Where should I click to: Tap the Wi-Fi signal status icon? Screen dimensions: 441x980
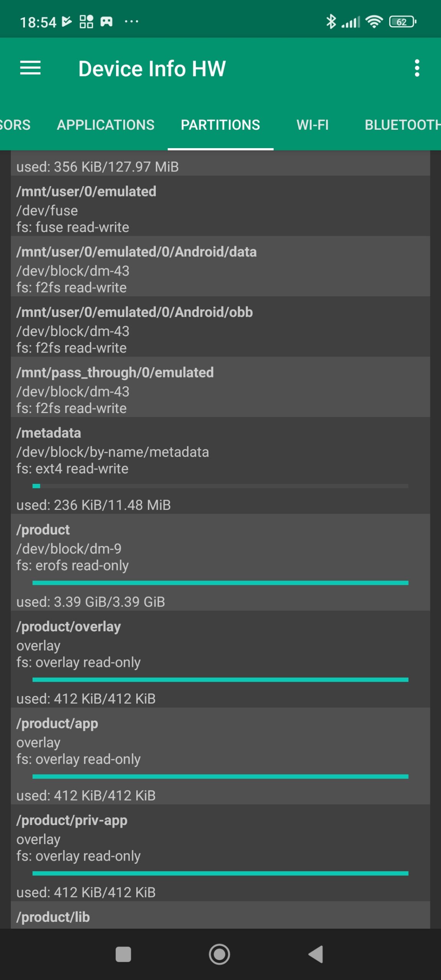click(x=374, y=22)
